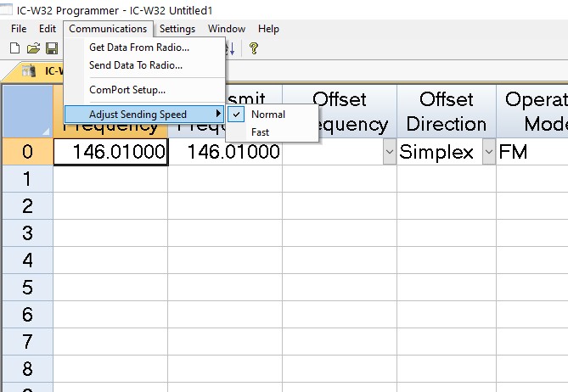This screenshot has height=392, width=568.
Task: Click transmit frequency cell 146.01000
Action: coord(225,152)
